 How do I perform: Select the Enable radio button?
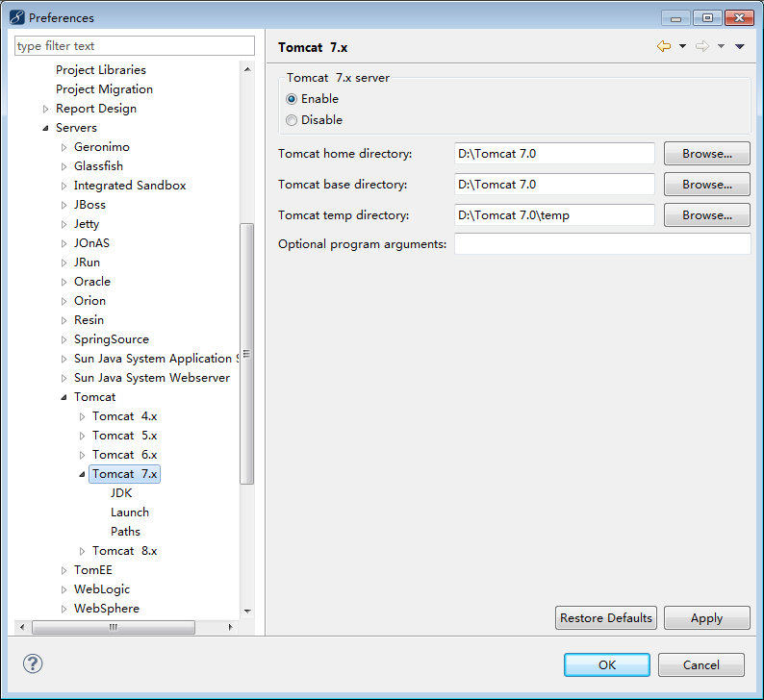(x=292, y=99)
